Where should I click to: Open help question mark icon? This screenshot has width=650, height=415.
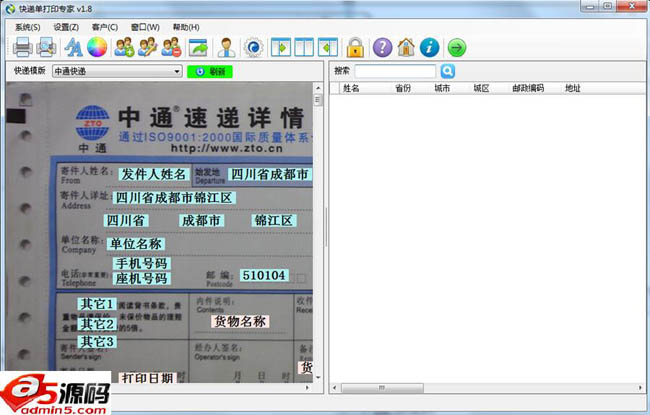tap(382, 47)
